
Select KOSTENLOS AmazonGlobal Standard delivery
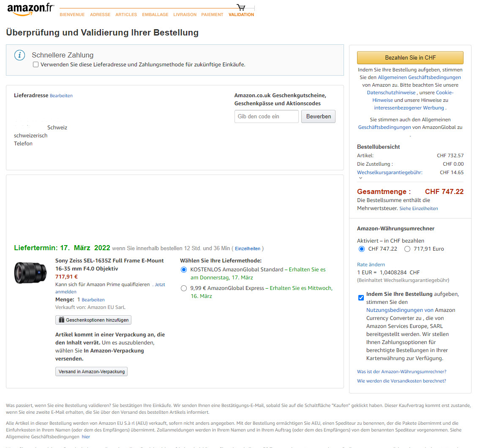tap(184, 270)
